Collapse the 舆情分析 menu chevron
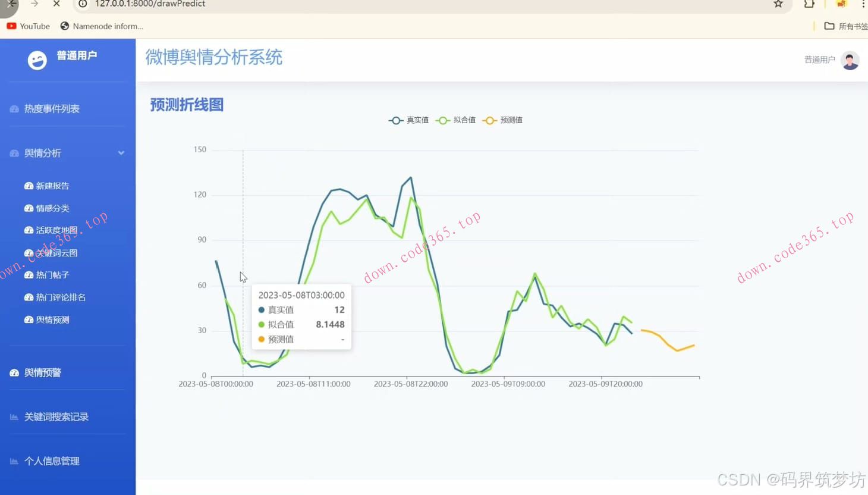Viewport: 868px width, 495px height. [x=121, y=153]
